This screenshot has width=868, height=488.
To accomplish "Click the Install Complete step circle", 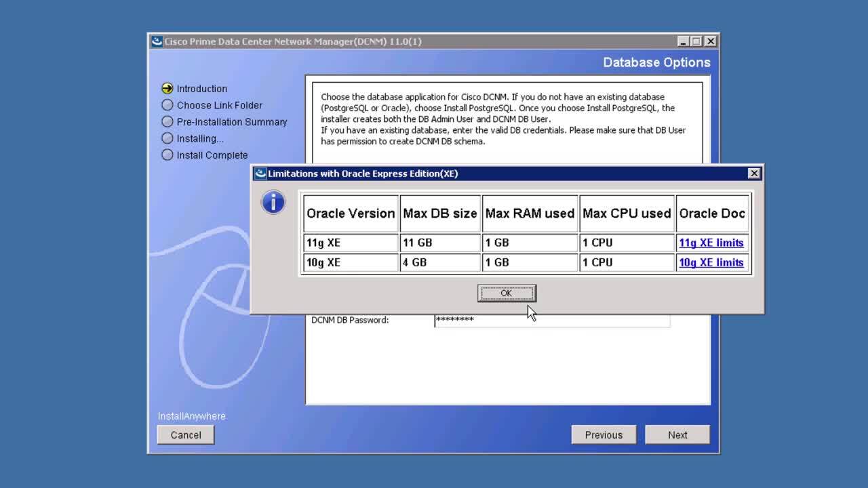I will coord(167,155).
